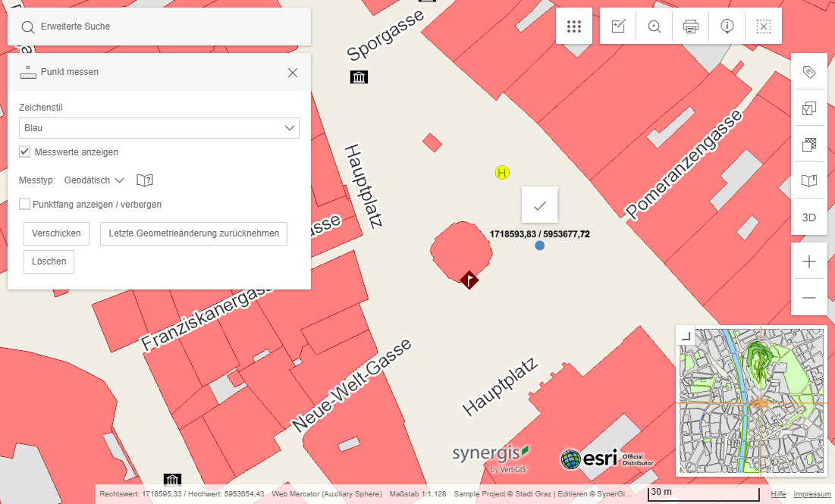Collapse the overview map panel
This screenshot has height=504, width=835.
[x=686, y=336]
